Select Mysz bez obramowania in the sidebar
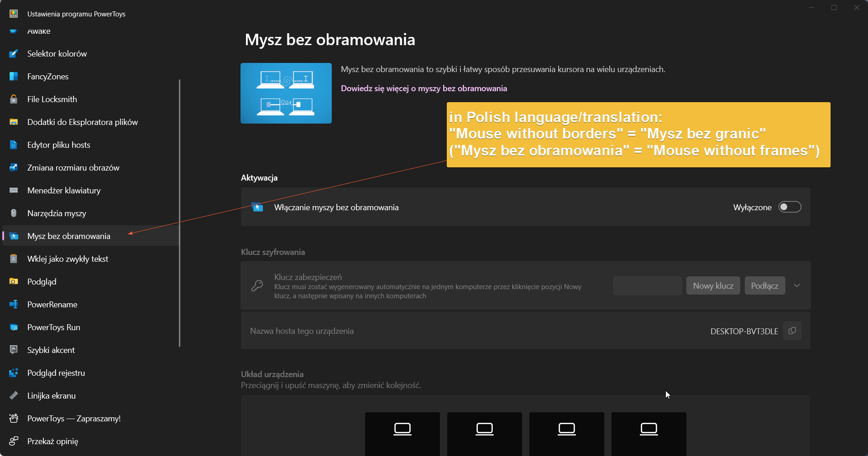The width and height of the screenshot is (868, 456). click(x=68, y=236)
